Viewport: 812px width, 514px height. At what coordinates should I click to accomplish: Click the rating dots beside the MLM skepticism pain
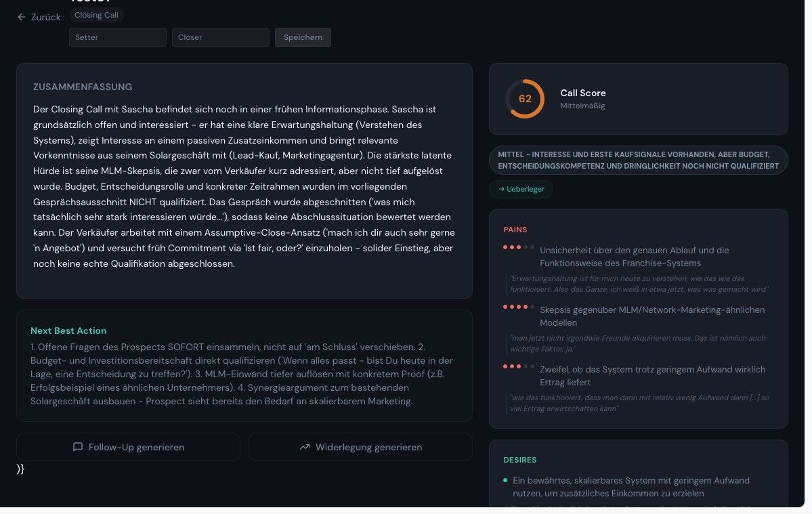(x=519, y=307)
